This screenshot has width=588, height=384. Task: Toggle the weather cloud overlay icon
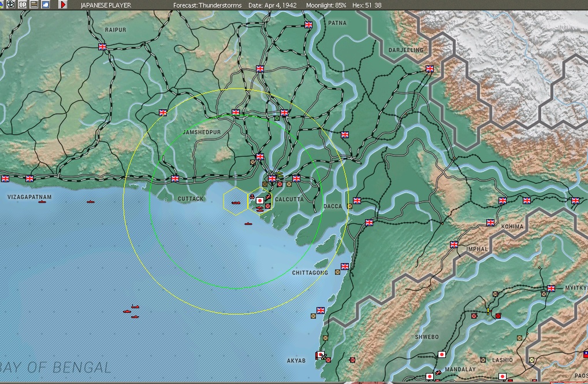tap(46, 5)
